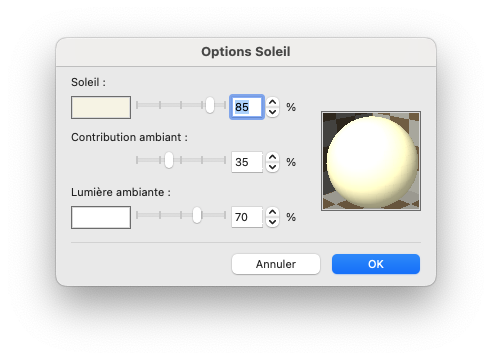Increase the Soleil percentage with up arrow

(x=272, y=102)
